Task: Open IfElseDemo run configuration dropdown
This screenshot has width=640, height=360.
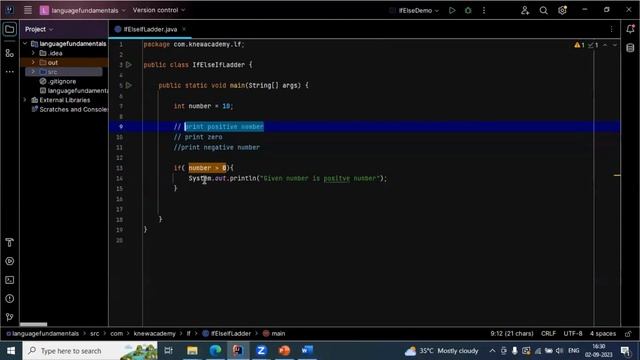Action: point(414,10)
